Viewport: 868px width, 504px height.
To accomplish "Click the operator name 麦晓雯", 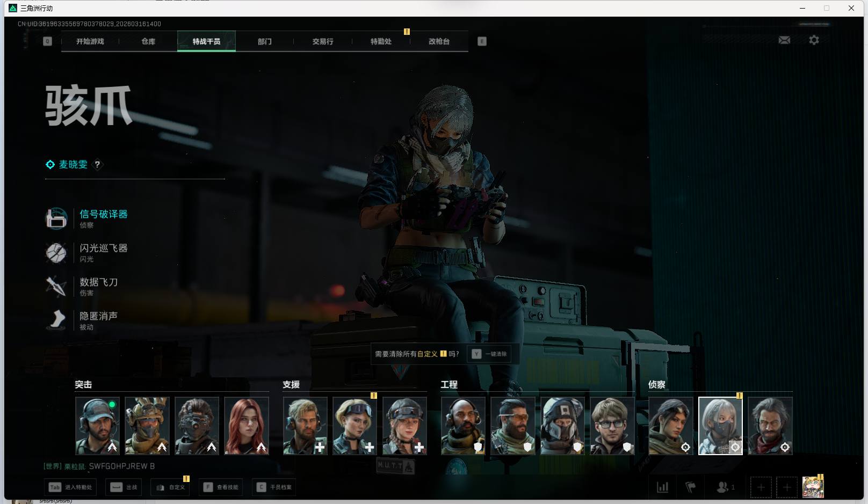I will pos(73,165).
